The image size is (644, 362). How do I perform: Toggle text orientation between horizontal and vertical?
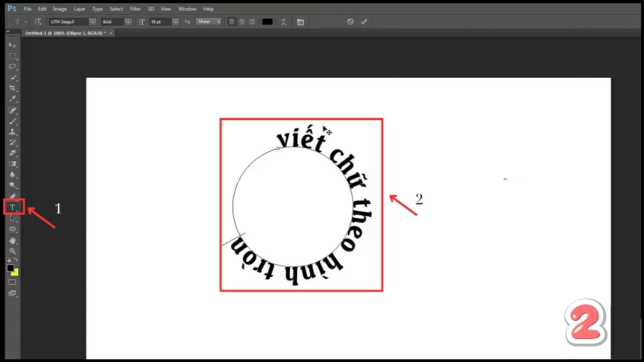coord(38,21)
